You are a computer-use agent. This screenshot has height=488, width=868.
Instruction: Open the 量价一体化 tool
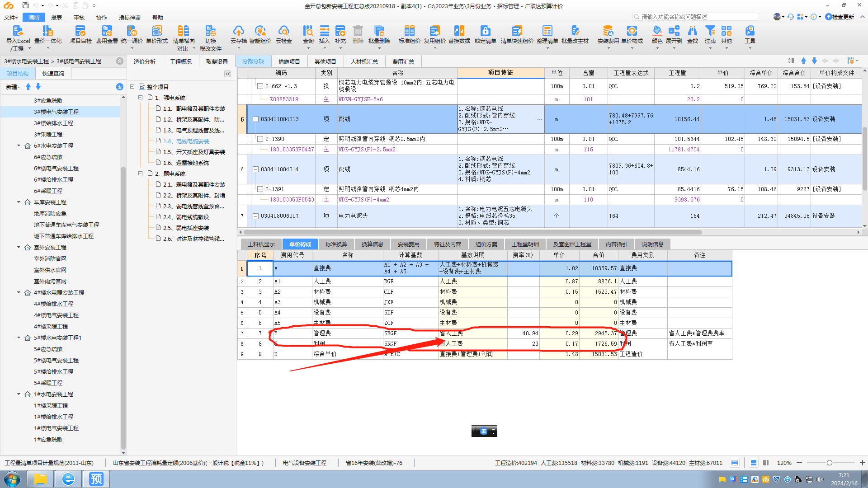point(47,31)
